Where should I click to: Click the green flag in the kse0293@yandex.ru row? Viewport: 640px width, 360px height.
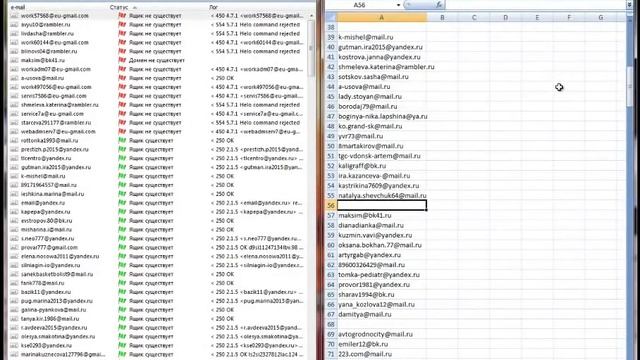pyautogui.click(x=122, y=345)
